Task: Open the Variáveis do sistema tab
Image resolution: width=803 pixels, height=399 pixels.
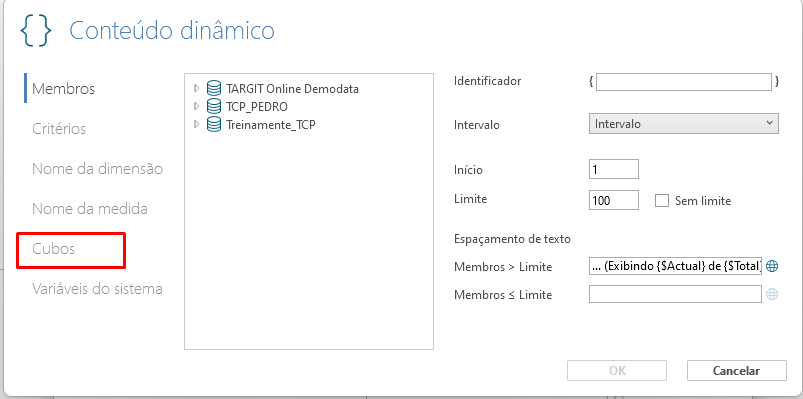Action: (x=97, y=288)
